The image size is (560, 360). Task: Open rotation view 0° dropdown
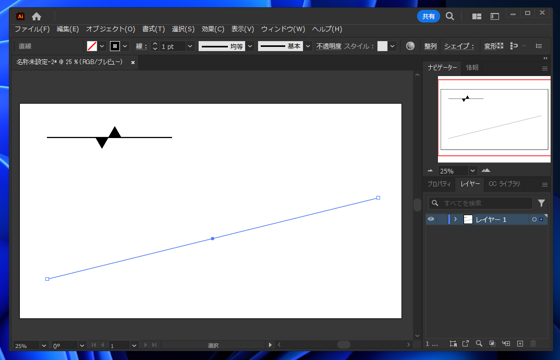pos(82,345)
